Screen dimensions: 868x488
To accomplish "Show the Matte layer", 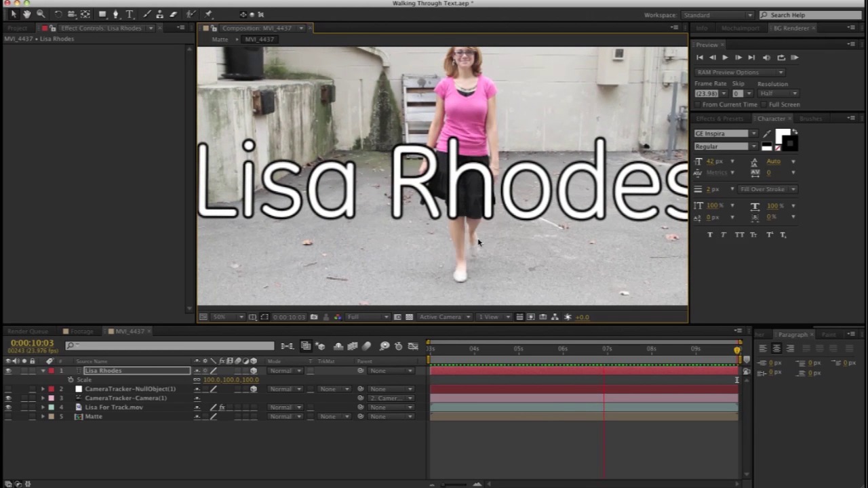I will [8, 416].
